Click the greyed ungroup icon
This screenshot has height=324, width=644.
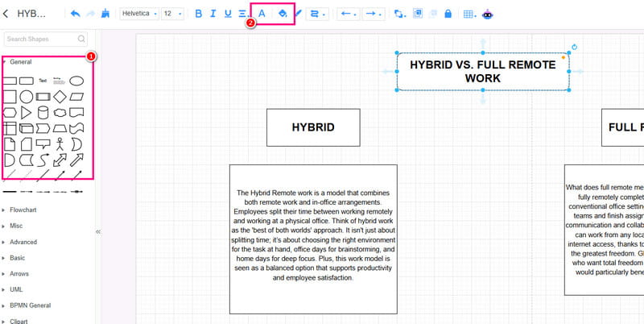click(433, 14)
